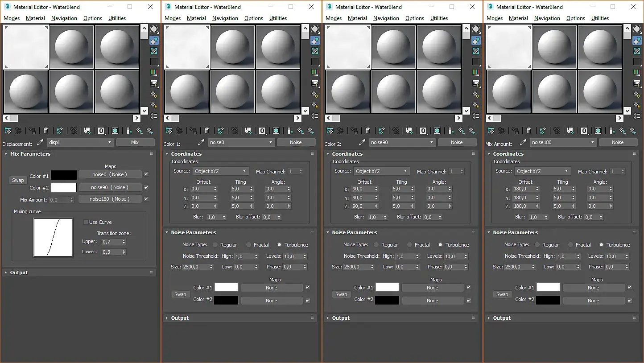Click the trash Reset Map icon in displ window
The width and height of the screenshot is (644, 363).
click(x=45, y=131)
